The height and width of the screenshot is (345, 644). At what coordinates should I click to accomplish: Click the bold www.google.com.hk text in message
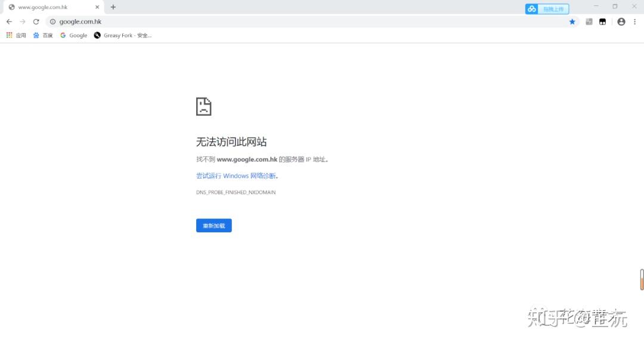coord(247,160)
